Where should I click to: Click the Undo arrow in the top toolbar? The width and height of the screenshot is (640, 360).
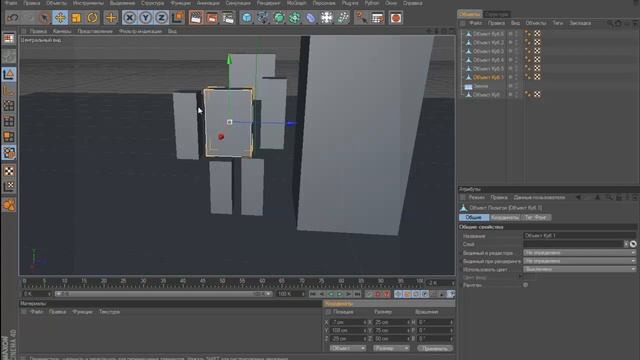[13, 18]
